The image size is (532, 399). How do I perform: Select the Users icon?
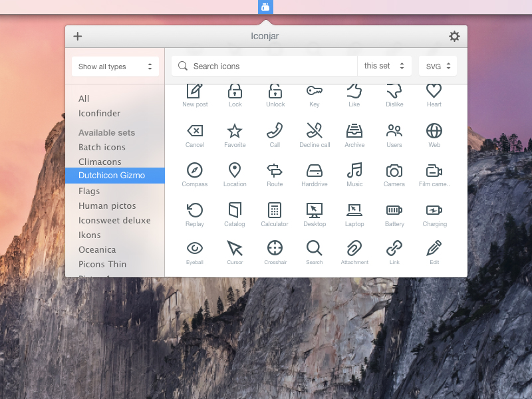point(394,131)
